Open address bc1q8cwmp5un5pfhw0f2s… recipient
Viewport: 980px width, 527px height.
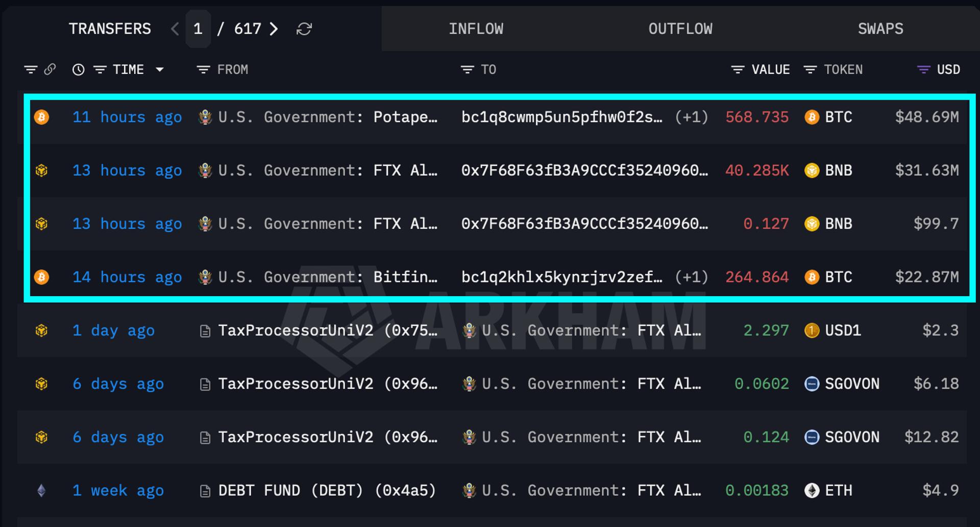562,117
